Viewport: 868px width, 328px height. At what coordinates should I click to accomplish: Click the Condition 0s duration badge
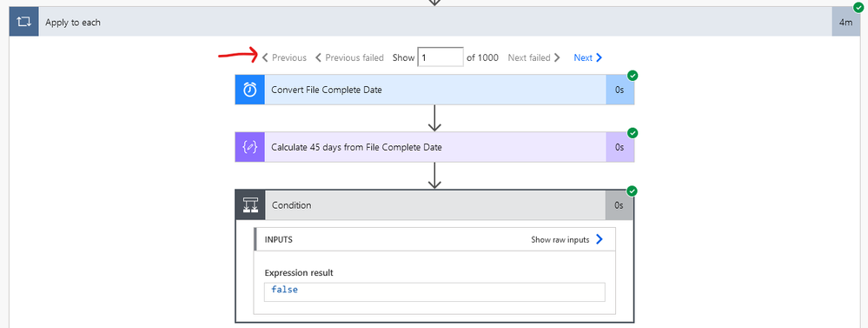(619, 205)
